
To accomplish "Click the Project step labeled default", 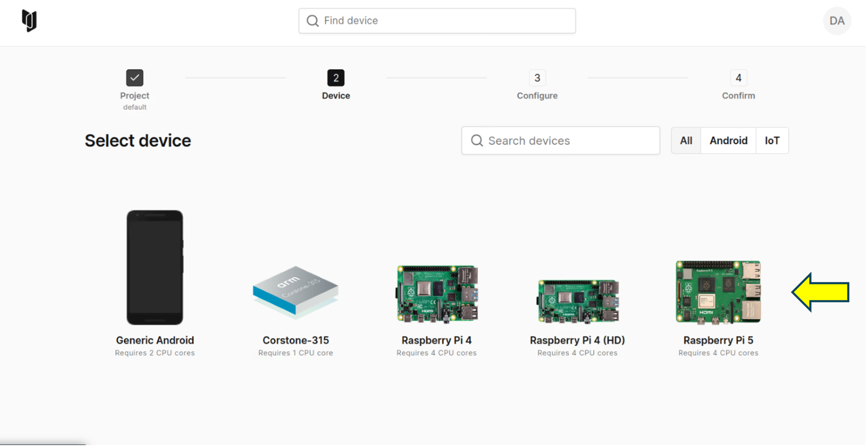I will click(134, 107).
